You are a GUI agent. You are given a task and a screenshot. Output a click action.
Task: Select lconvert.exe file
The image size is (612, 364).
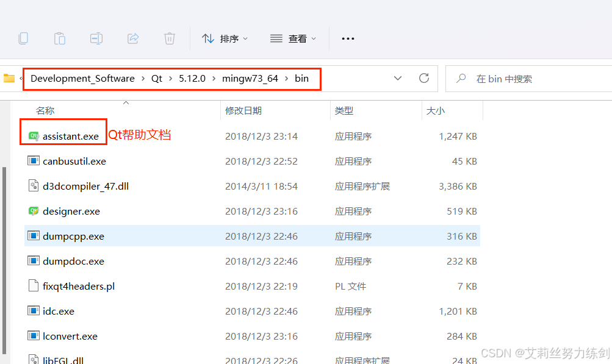70,336
